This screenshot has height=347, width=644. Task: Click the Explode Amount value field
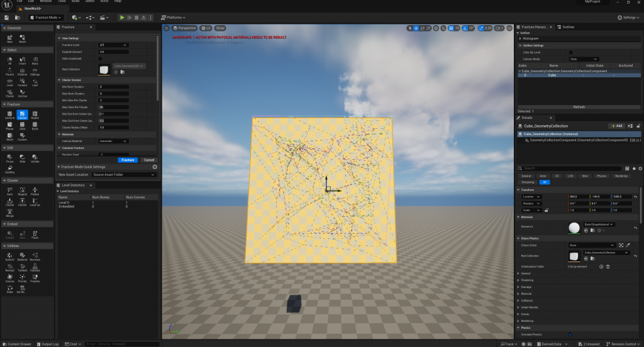tap(113, 52)
